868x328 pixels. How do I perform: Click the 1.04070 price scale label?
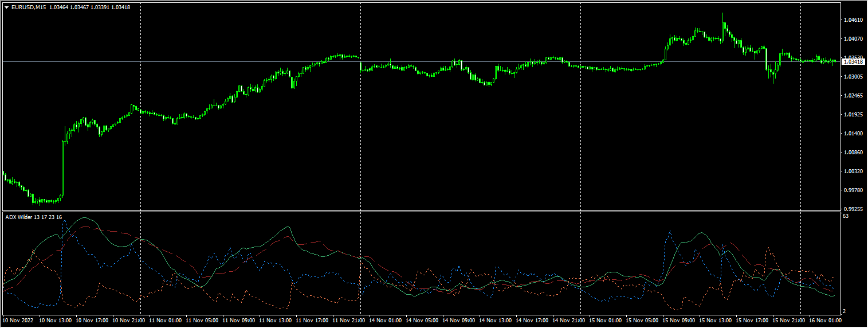pyautogui.click(x=853, y=39)
